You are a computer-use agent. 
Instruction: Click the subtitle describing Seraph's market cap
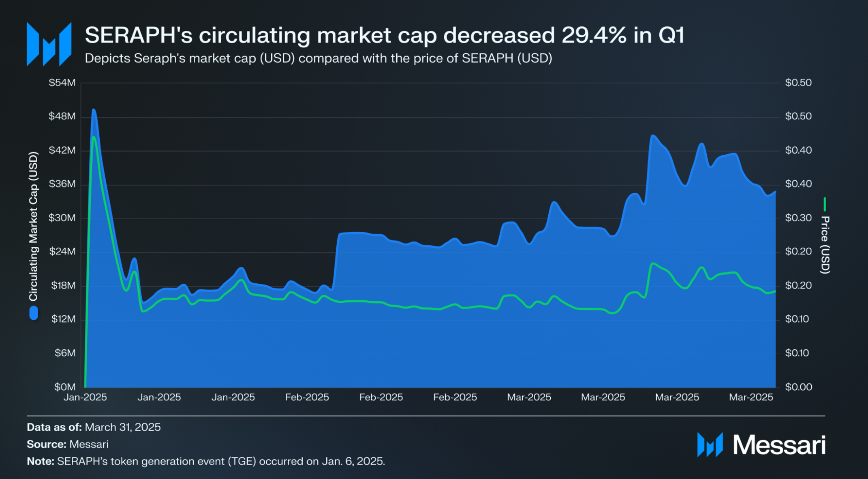pos(319,58)
